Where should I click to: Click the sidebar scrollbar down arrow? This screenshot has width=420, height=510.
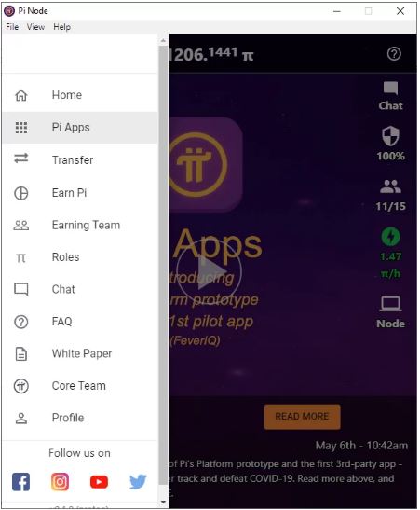click(x=163, y=502)
